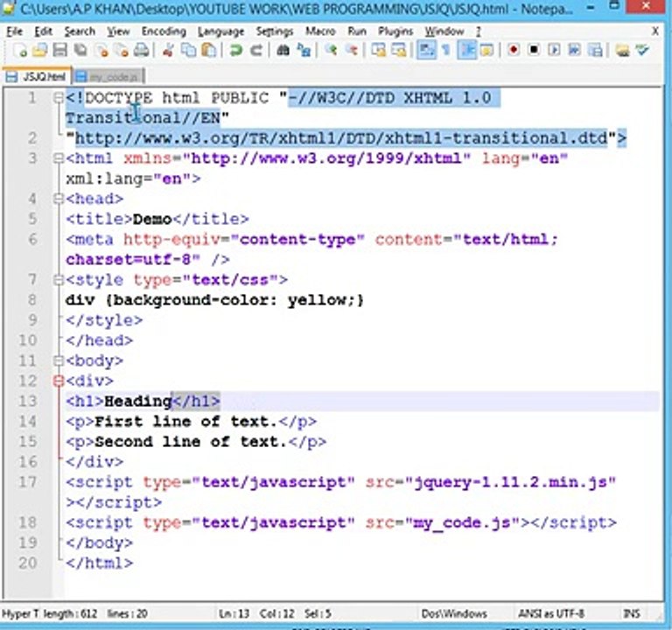Record a macro with the red dot icon
The height and width of the screenshot is (630, 672).
pyautogui.click(x=513, y=50)
